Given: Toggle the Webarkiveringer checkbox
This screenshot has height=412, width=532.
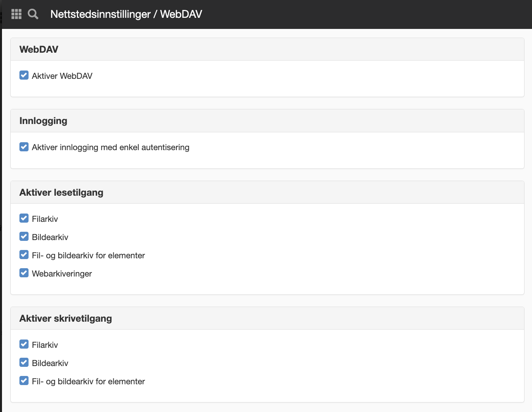Looking at the screenshot, I should click(x=24, y=273).
